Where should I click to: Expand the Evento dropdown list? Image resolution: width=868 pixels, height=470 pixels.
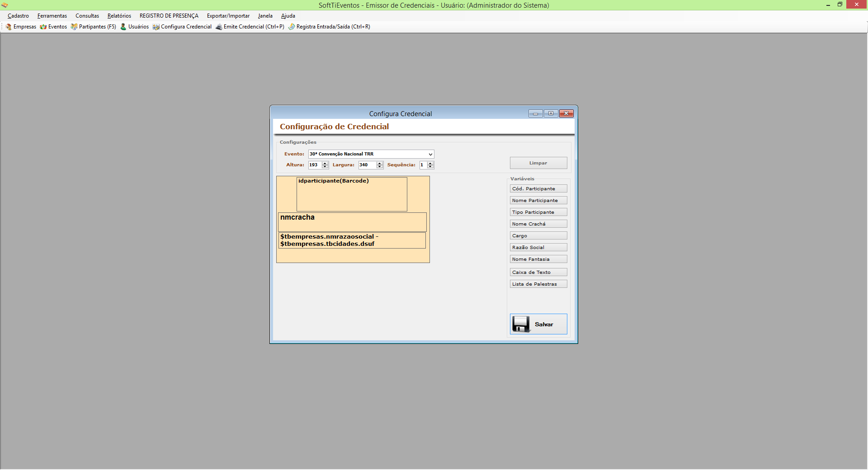(x=430, y=154)
